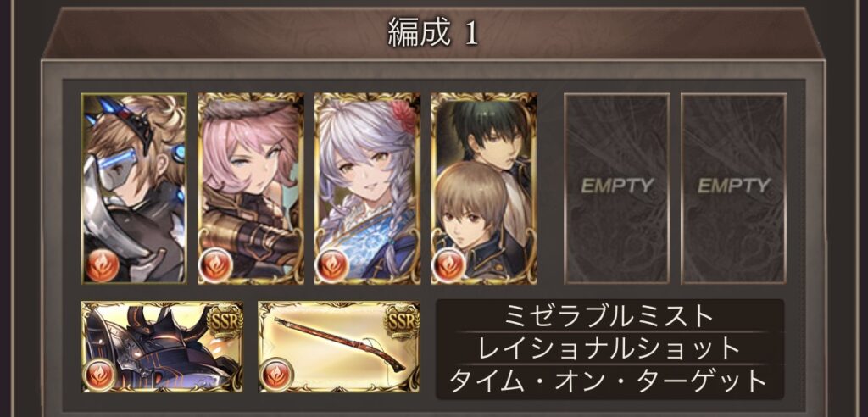Tap the fire icon on the rifle weapon card
The width and height of the screenshot is (868, 417).
pos(277,374)
